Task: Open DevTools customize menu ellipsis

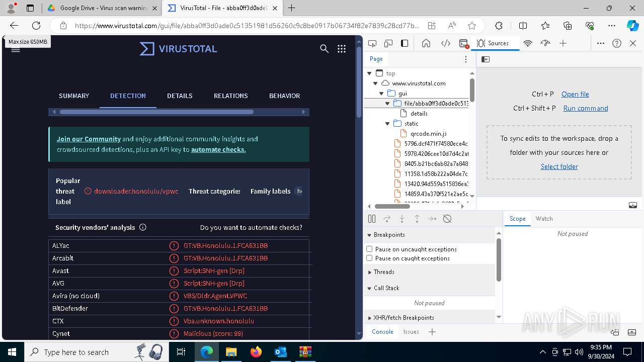Action: (x=601, y=43)
